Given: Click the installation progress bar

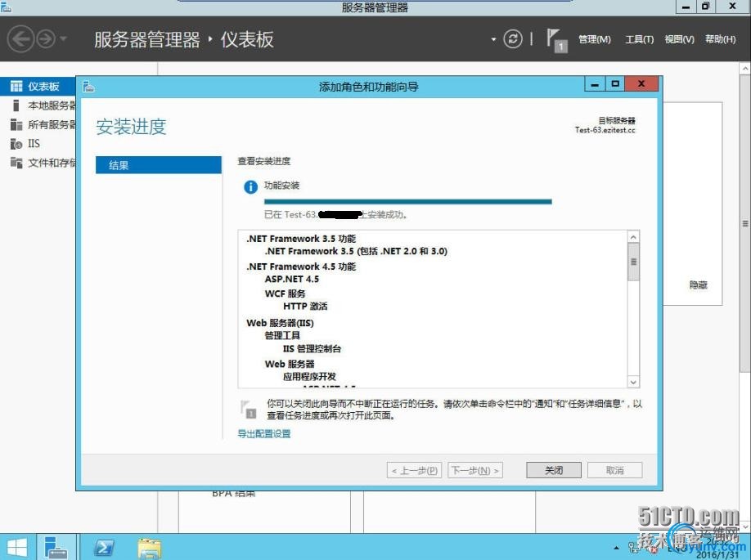Looking at the screenshot, I should [x=407, y=201].
